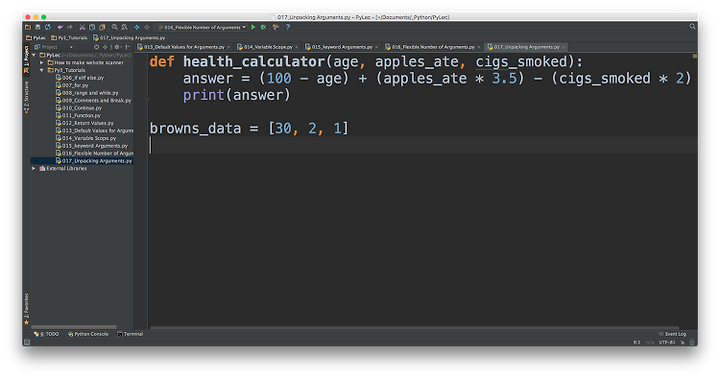Click the Project panel horizontal scrollbar

(73, 327)
